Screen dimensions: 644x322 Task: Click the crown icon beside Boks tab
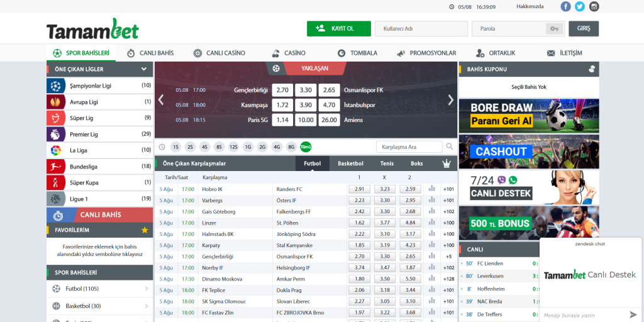pyautogui.click(x=447, y=164)
